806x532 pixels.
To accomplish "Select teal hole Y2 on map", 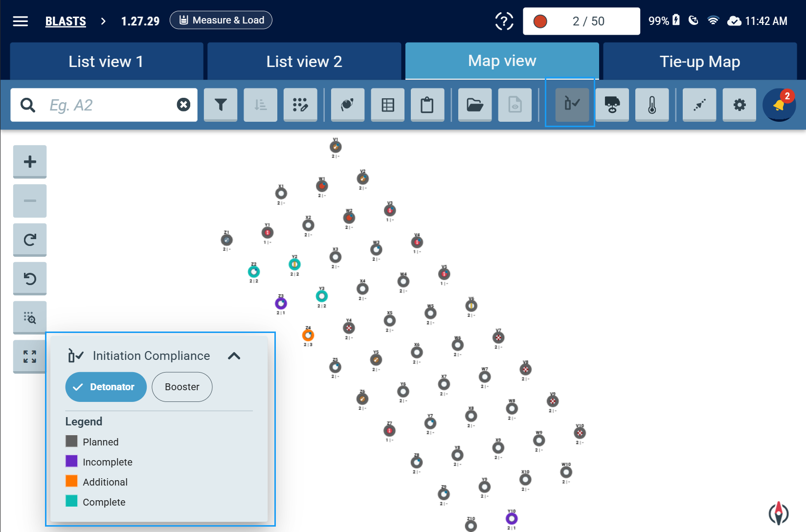I will (x=294, y=265).
